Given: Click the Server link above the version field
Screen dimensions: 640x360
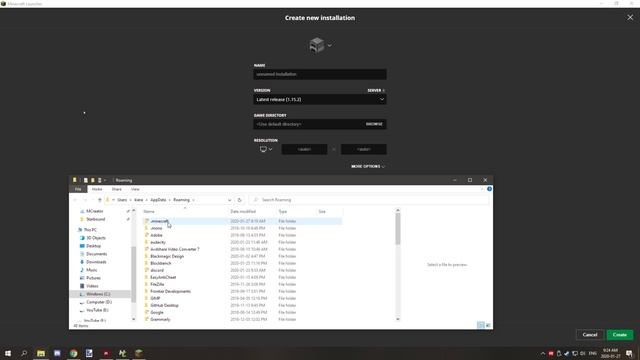Looking at the screenshot, I should pos(376,90).
